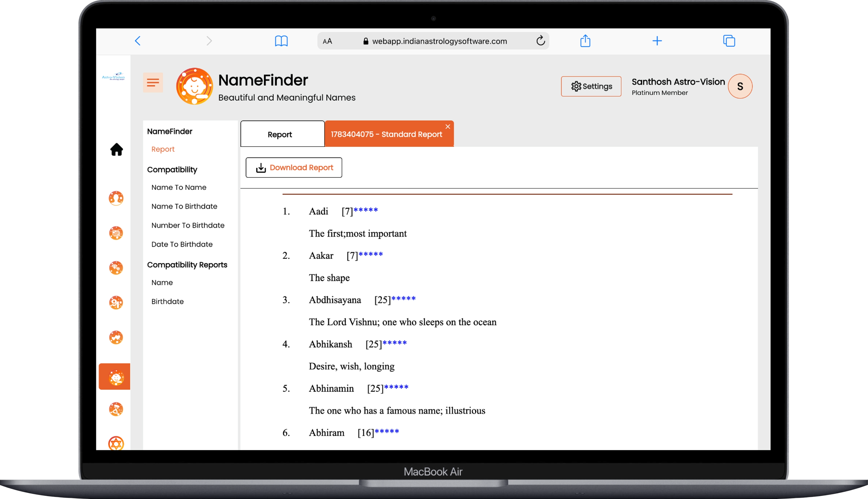Open Date To Birthdate compatibility

182,244
